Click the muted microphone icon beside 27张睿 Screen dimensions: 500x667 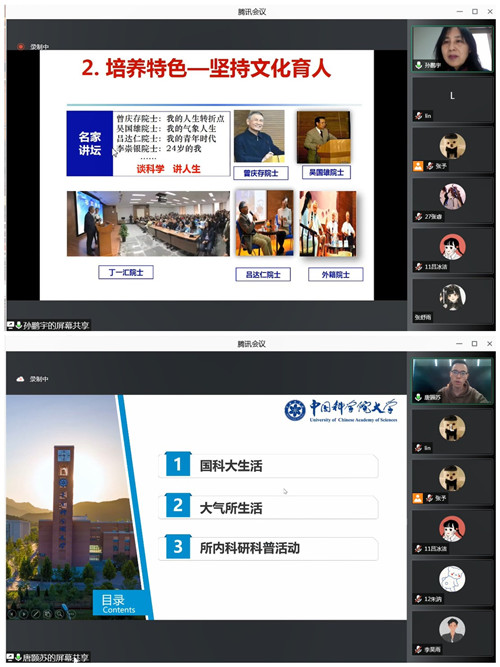[419, 217]
